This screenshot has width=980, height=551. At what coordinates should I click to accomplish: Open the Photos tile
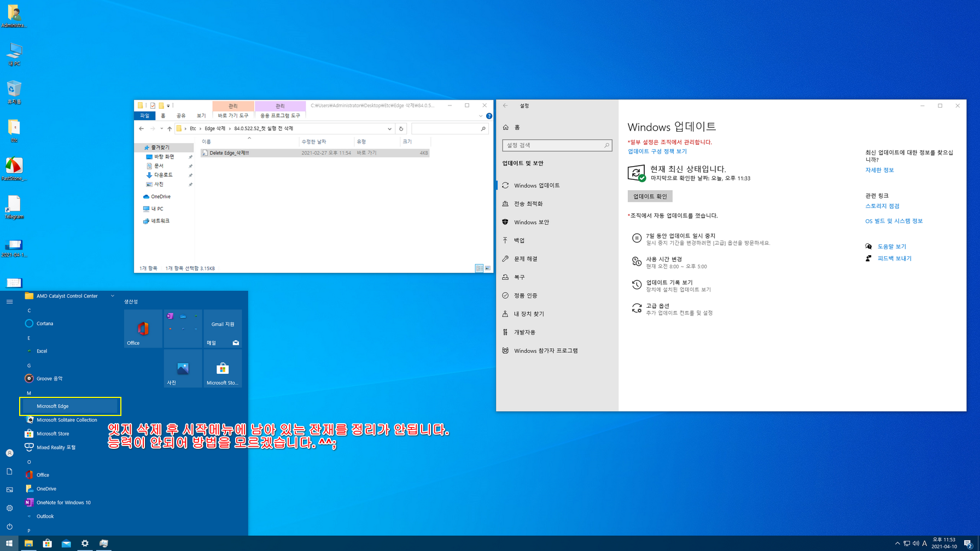183,368
